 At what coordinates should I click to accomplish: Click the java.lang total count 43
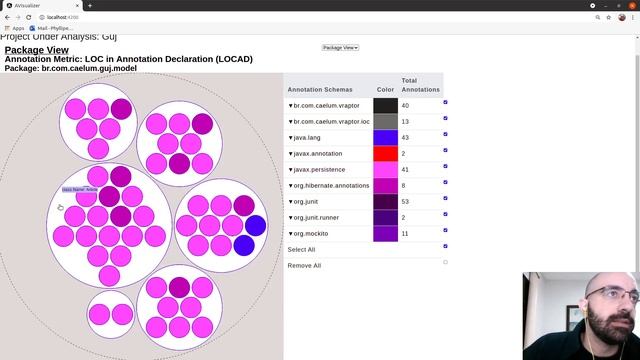[405, 138]
